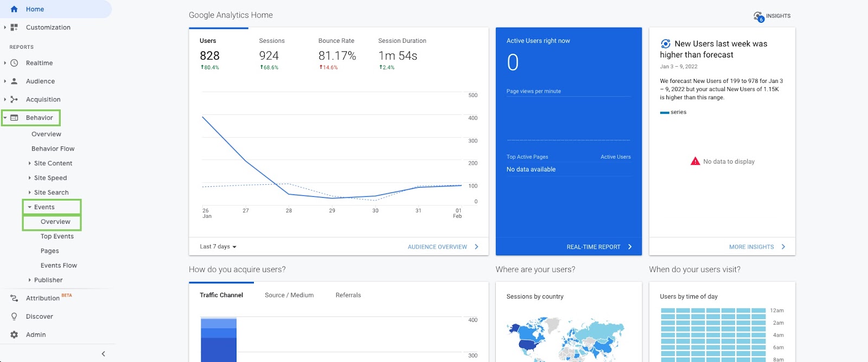Viewport: 868px width, 362px height.
Task: Open Events Overview report
Action: tap(55, 222)
